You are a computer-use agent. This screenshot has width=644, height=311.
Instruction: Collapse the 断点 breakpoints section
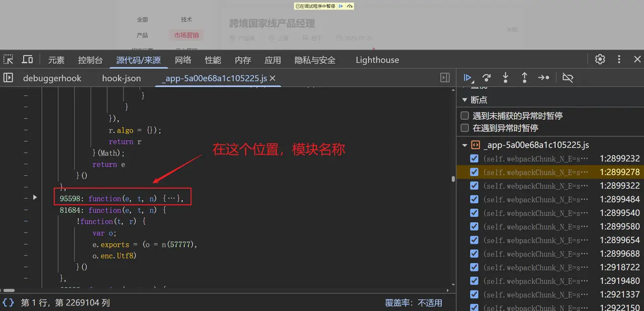coord(464,100)
